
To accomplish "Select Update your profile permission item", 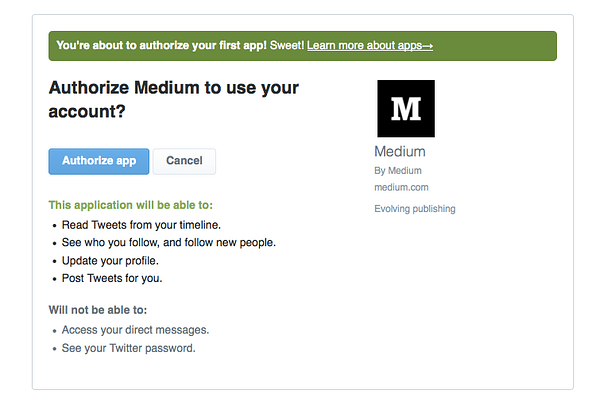I will point(110,261).
